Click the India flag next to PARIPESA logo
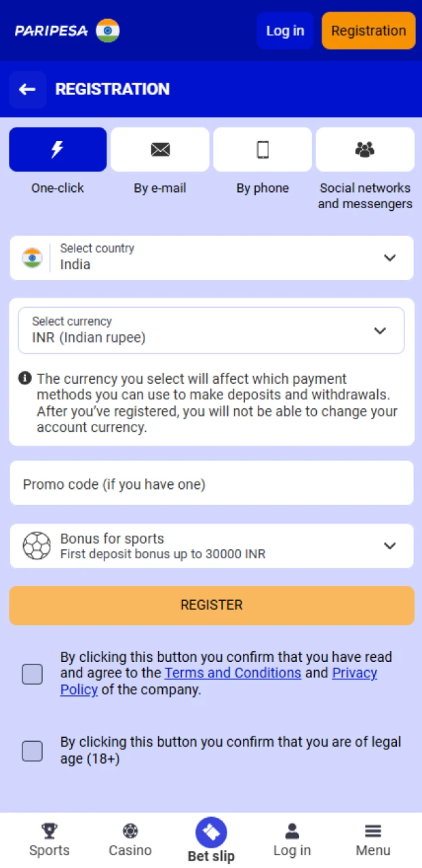 [x=109, y=31]
